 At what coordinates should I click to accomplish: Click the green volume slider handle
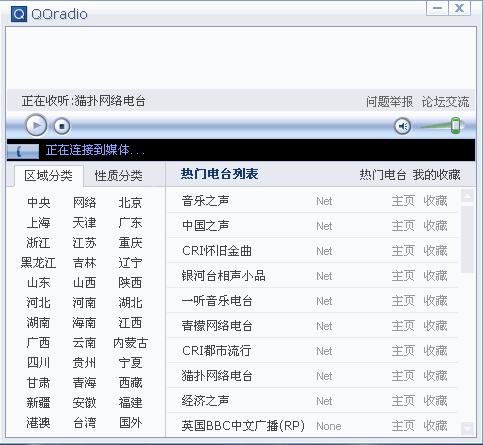click(x=456, y=126)
